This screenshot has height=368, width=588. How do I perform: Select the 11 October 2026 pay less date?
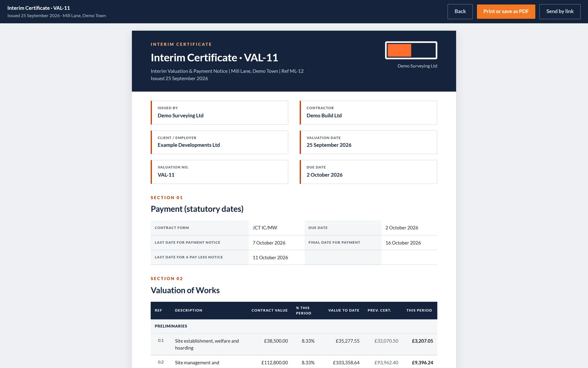(x=270, y=258)
